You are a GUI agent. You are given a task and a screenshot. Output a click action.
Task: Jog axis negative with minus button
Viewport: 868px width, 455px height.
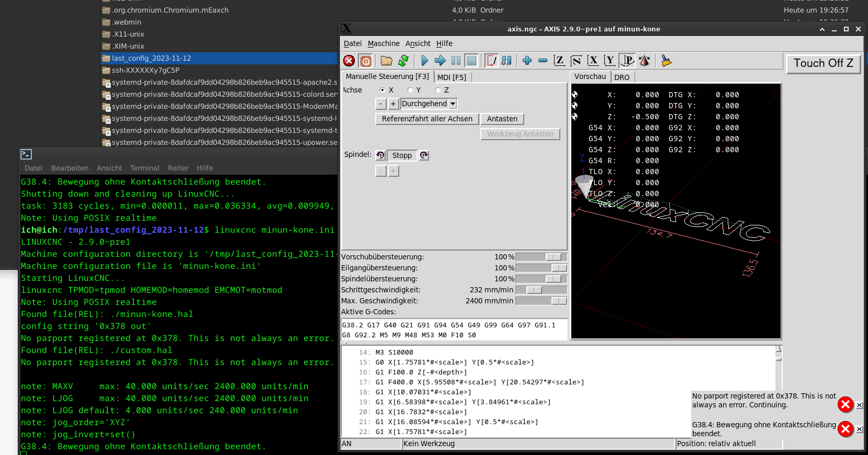pos(381,104)
